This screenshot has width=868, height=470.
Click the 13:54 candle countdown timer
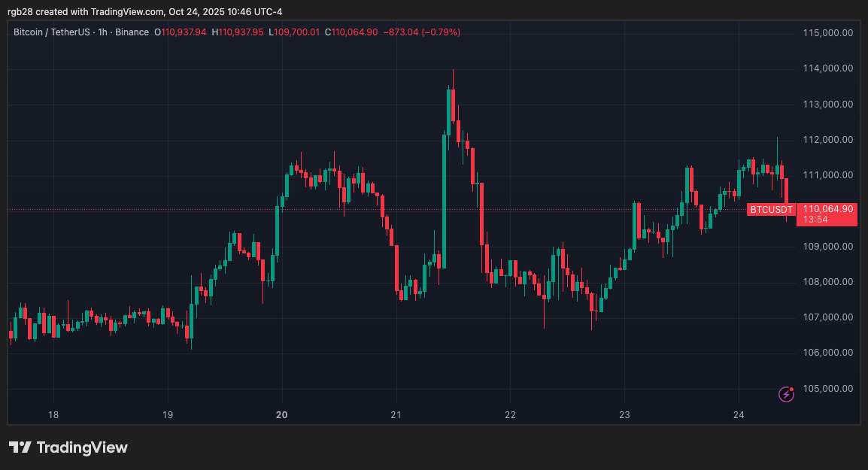[x=815, y=220]
